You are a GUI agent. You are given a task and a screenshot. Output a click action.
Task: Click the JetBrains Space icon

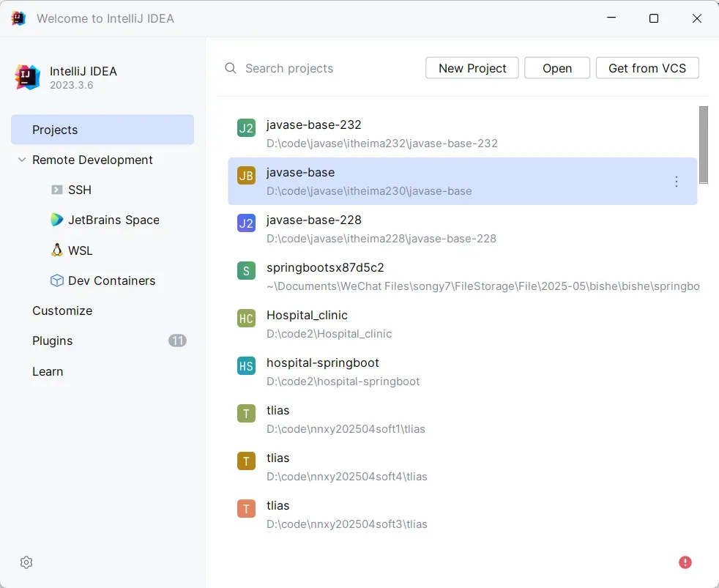pos(56,220)
